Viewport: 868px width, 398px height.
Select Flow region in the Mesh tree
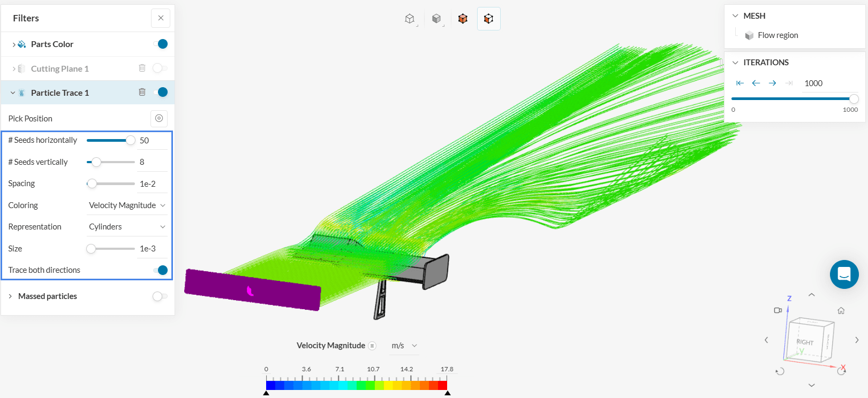coord(778,35)
